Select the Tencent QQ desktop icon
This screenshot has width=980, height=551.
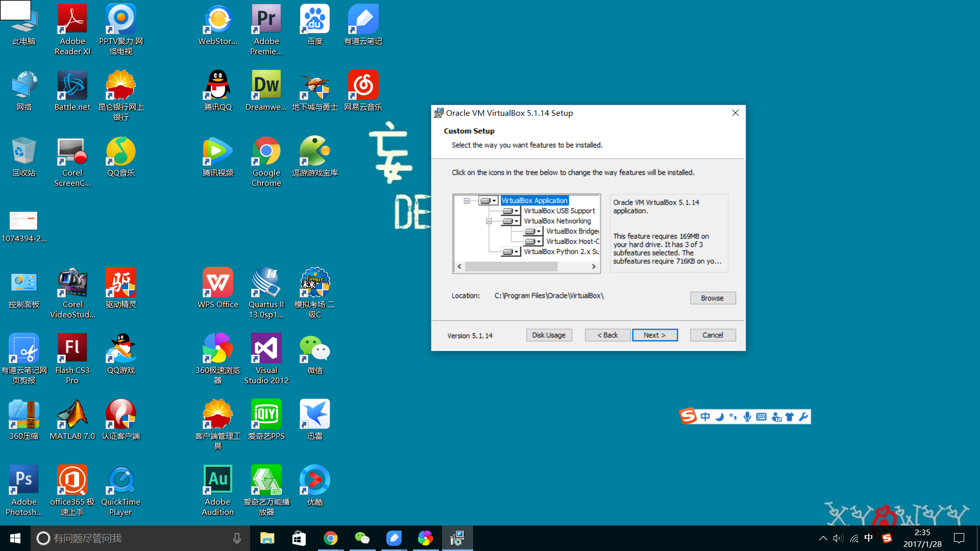[x=218, y=91]
